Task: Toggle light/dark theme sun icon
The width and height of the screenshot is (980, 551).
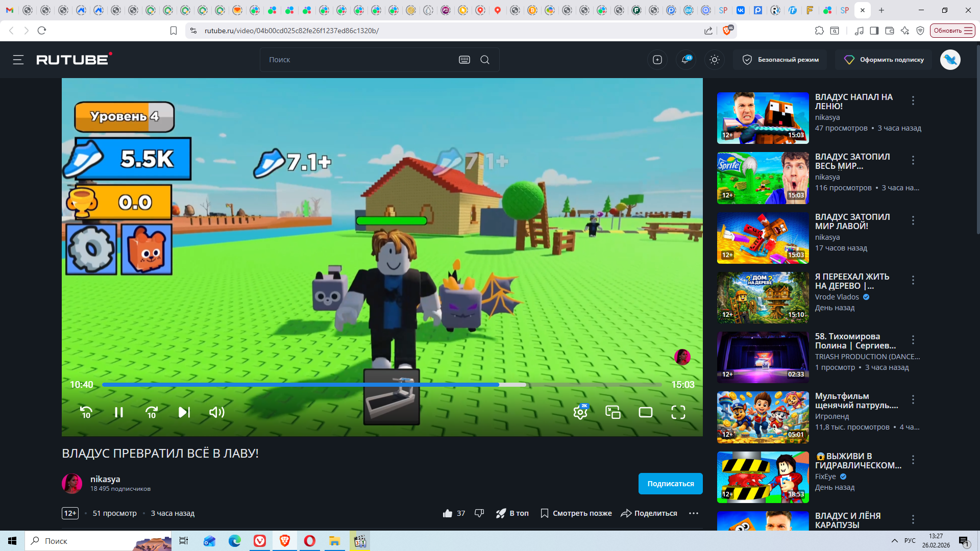Action: pos(715,60)
